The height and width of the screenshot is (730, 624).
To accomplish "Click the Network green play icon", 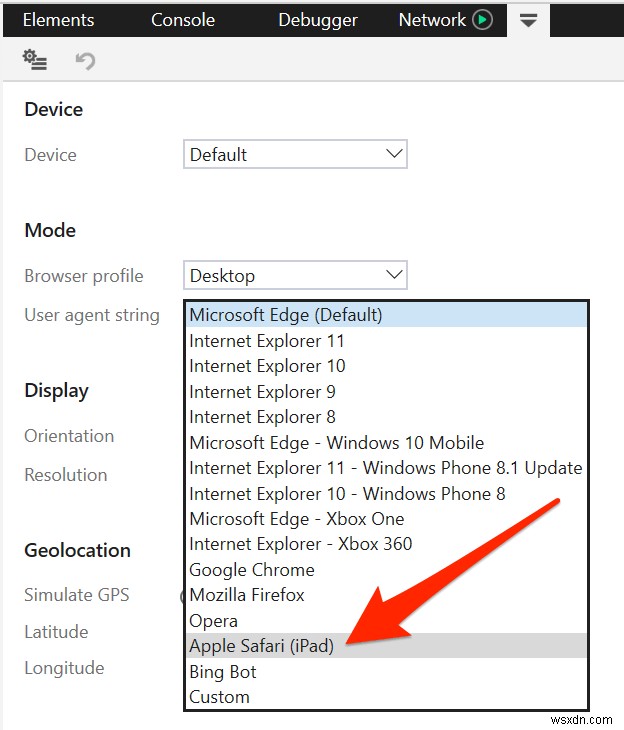I will coord(482,20).
